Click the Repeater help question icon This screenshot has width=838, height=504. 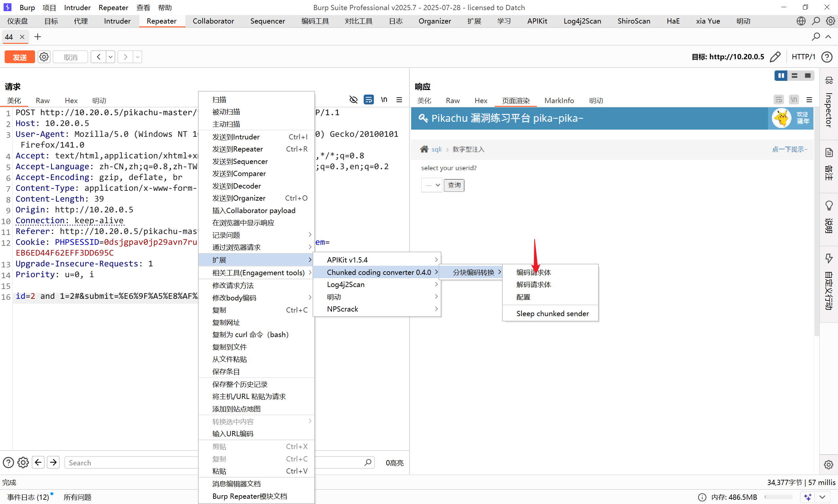(827, 57)
